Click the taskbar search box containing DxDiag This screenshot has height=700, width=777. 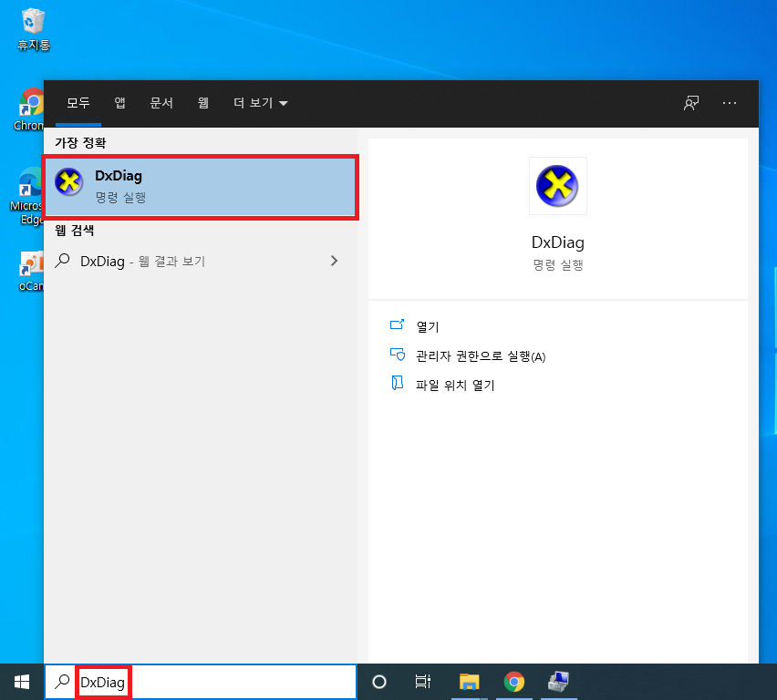[201, 682]
